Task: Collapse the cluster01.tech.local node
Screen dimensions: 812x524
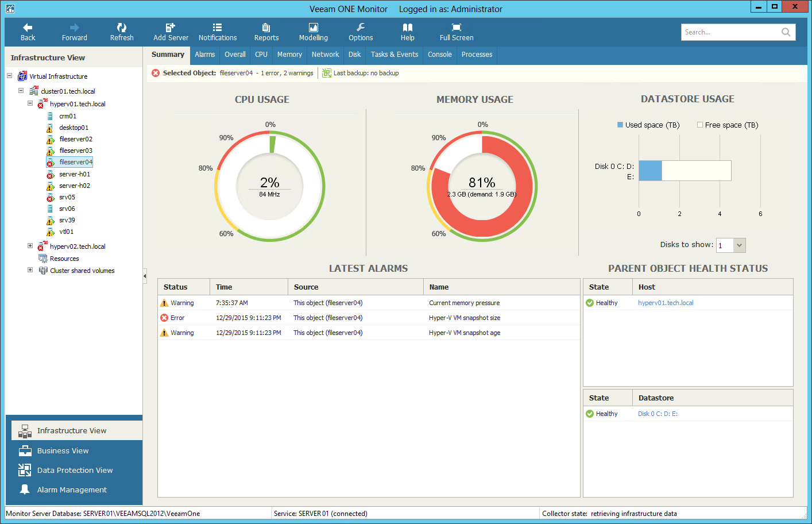Action: [x=21, y=91]
